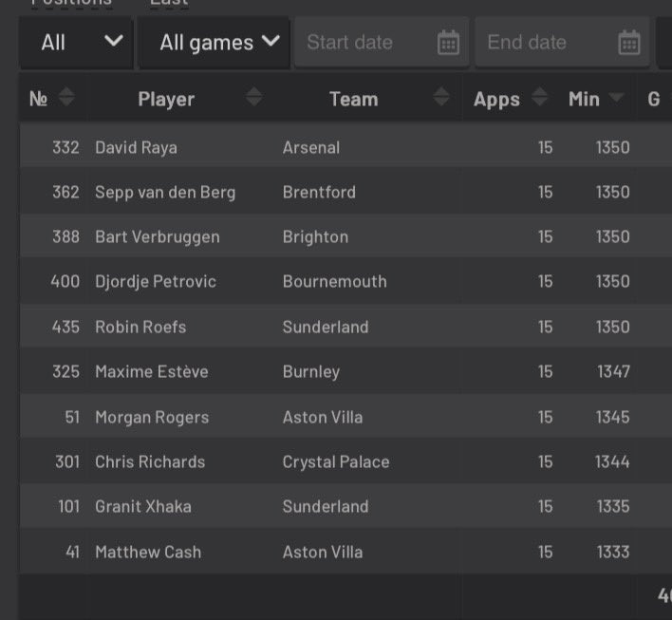Open Morgan Rogers player link
This screenshot has height=620, width=672.
pyautogui.click(x=152, y=417)
